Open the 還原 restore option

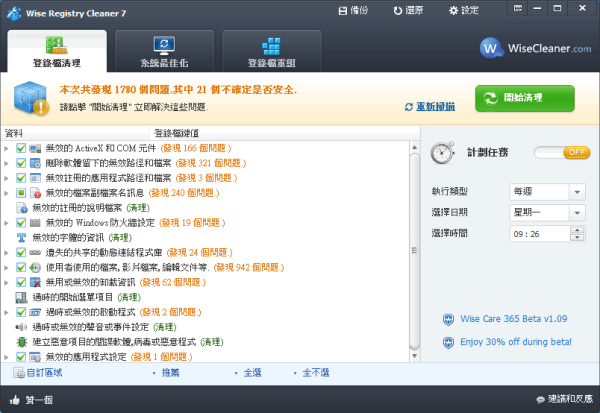[408, 10]
